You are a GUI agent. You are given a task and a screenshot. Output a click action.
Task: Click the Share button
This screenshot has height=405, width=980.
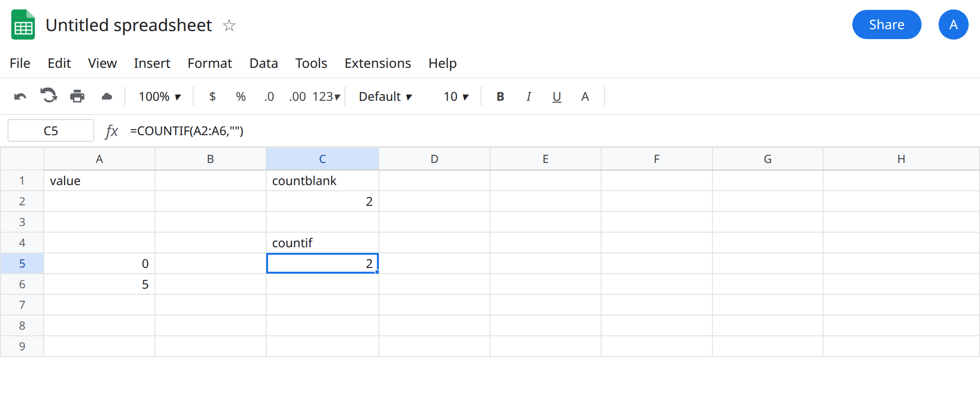pyautogui.click(x=887, y=24)
